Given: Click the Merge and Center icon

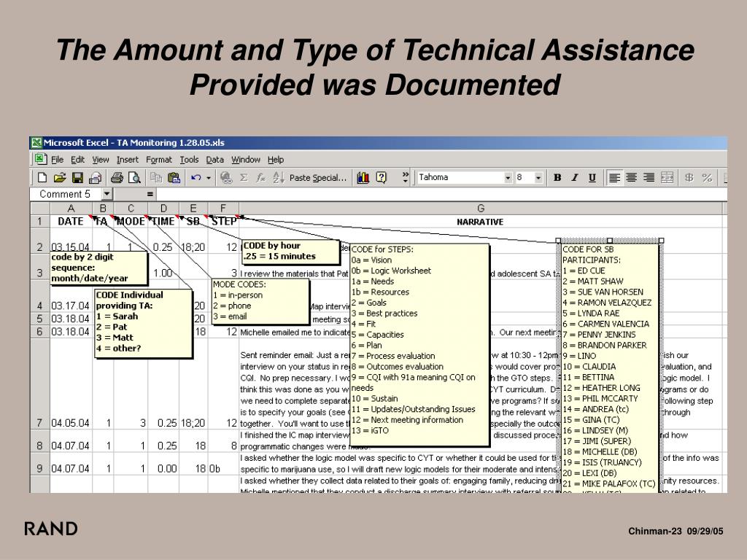Looking at the screenshot, I should [667, 178].
